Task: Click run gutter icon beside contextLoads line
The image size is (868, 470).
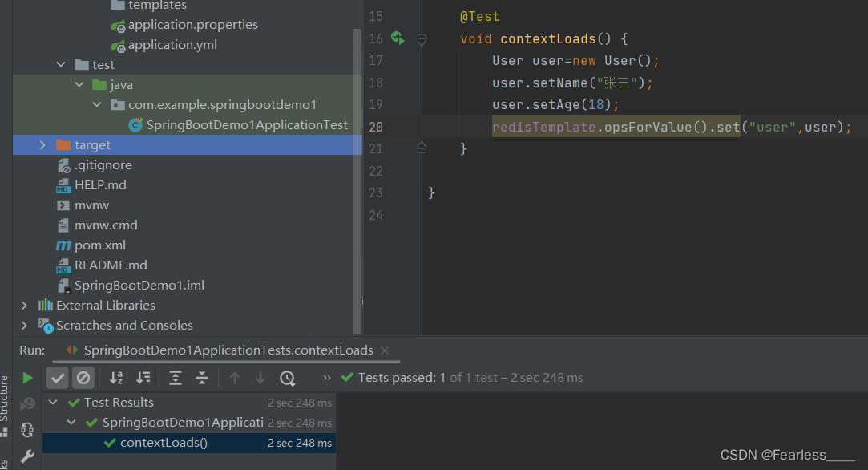Action: click(x=398, y=38)
